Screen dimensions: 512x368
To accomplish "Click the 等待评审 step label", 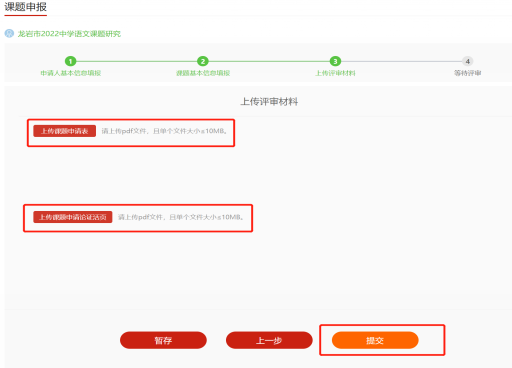I will click(468, 73).
